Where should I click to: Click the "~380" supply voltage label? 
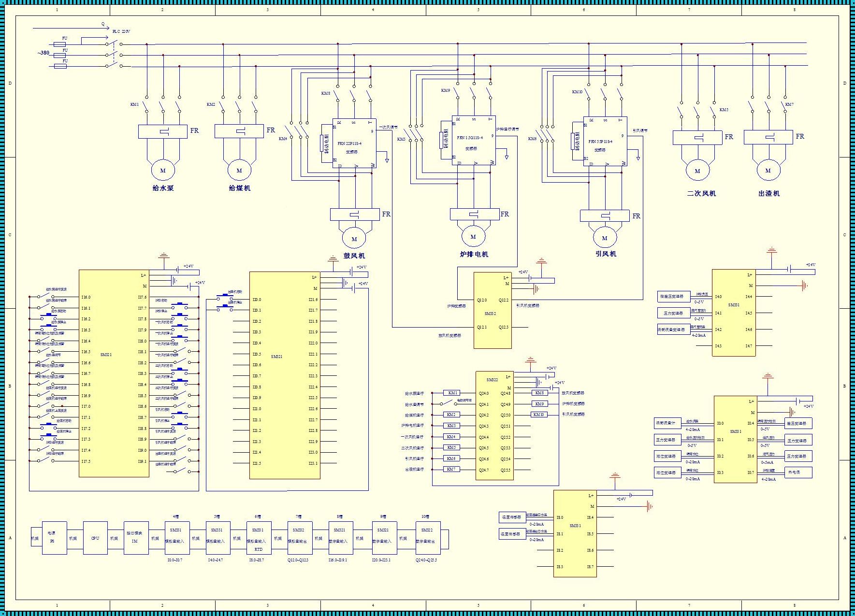click(43, 53)
